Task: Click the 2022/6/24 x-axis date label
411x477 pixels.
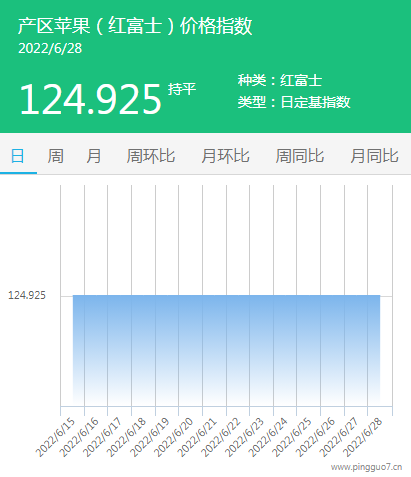Action: pos(268,437)
